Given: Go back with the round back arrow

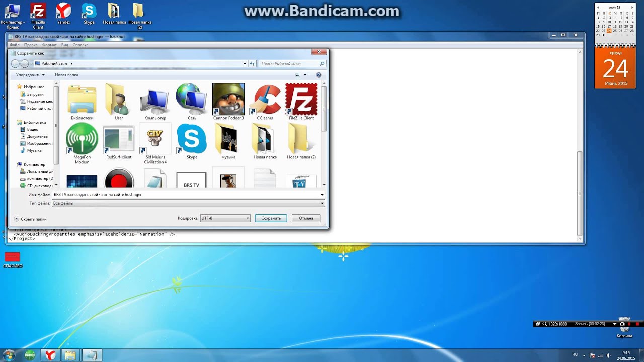Looking at the screenshot, I should (15, 64).
